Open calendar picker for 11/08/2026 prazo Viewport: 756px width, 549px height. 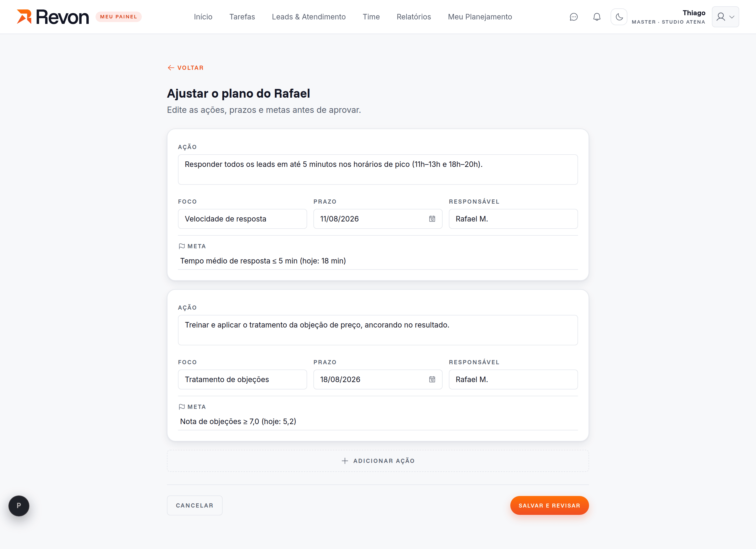(x=432, y=219)
